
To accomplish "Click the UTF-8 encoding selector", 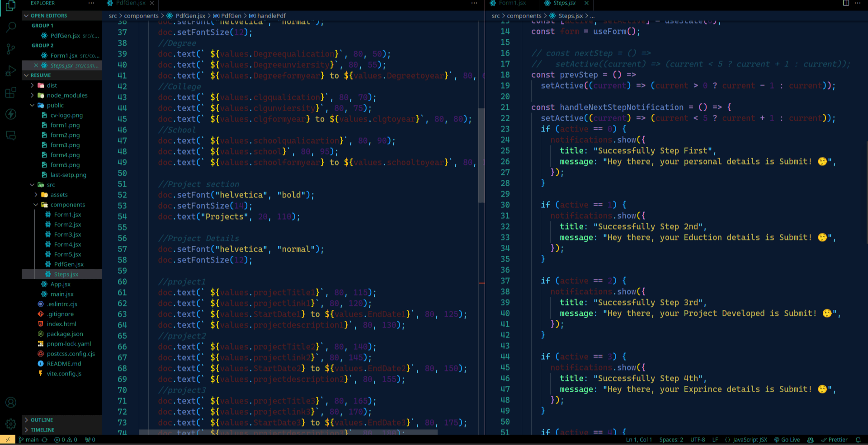I will (698, 440).
